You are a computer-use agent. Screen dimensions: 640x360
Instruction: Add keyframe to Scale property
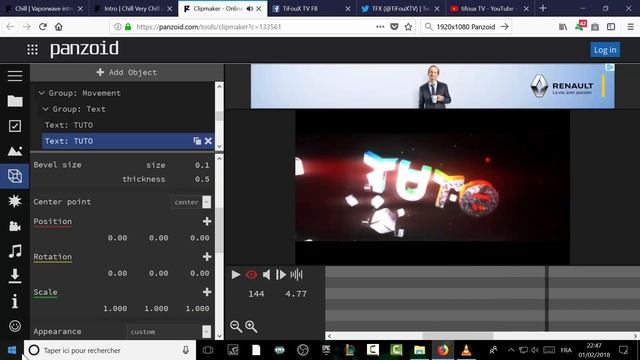(207, 292)
